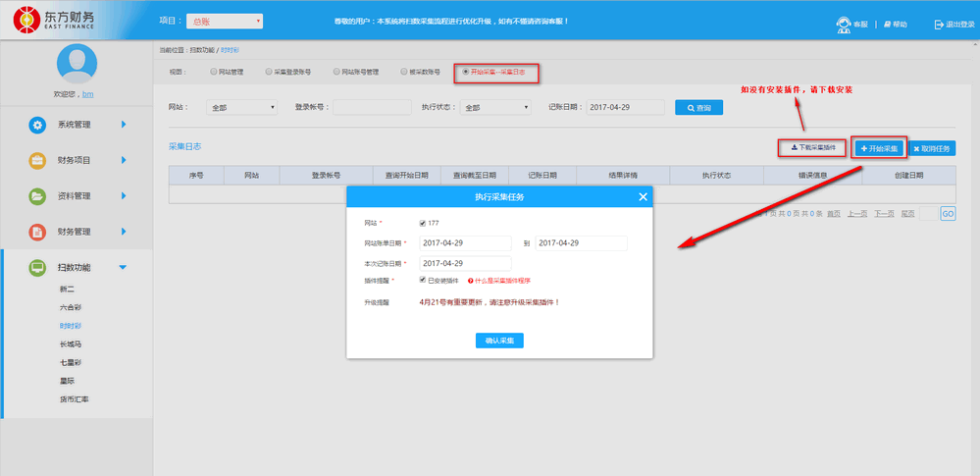Open 六合彩 in the sidebar menu
Image resolution: width=980 pixels, height=476 pixels.
point(72,307)
